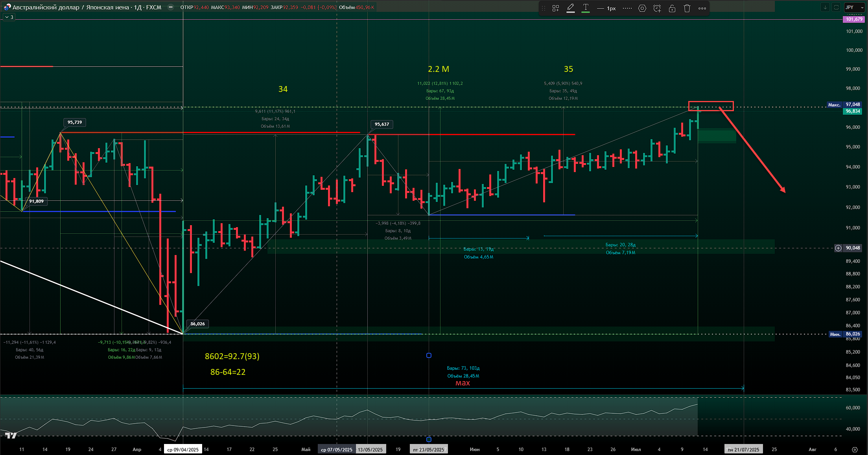Viewport: 868px width, 455px height.
Task: Change text color with T icon
Action: (x=586, y=8)
